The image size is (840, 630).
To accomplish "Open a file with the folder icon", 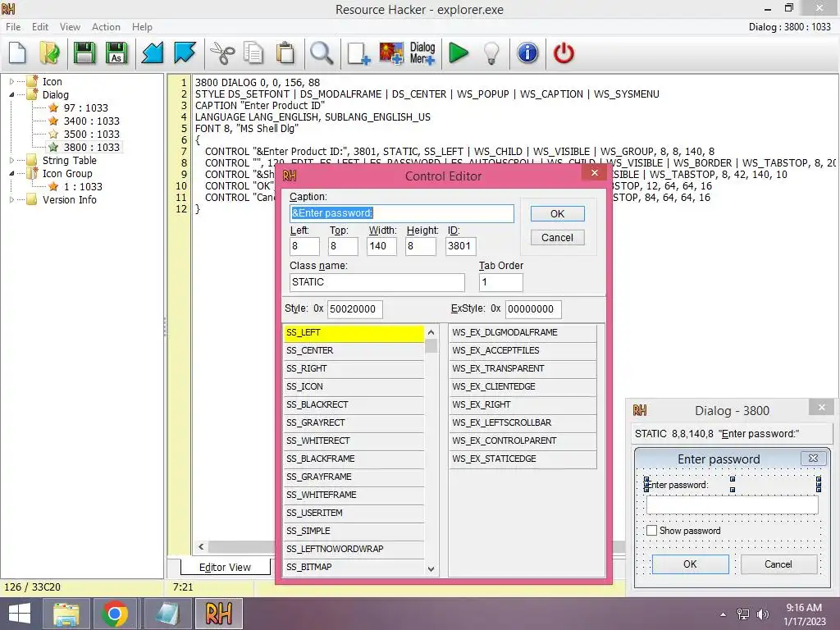I will coord(50,53).
